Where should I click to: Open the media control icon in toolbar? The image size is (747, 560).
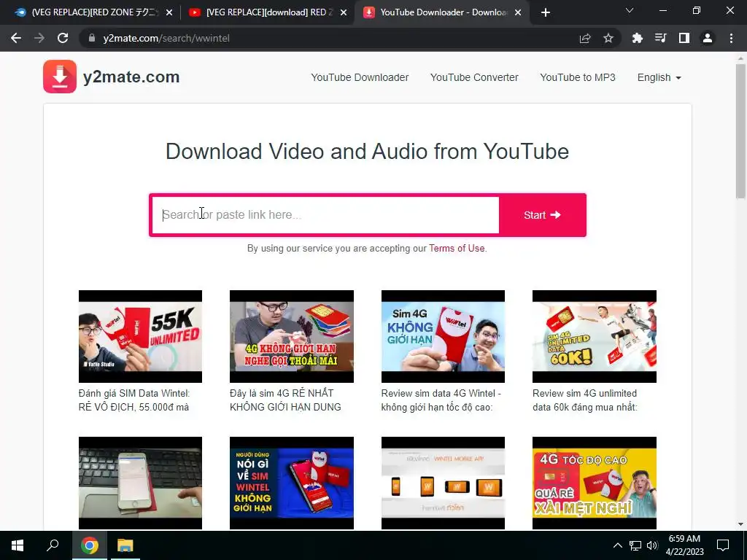[x=660, y=38]
